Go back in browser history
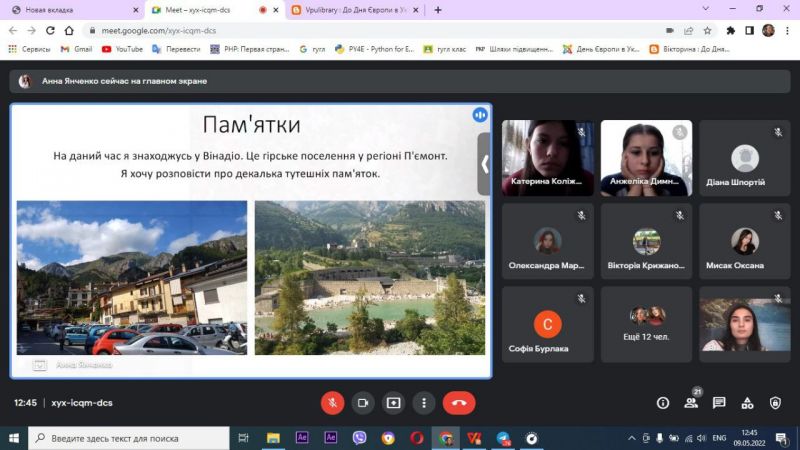The width and height of the screenshot is (800, 450). pos(13,31)
